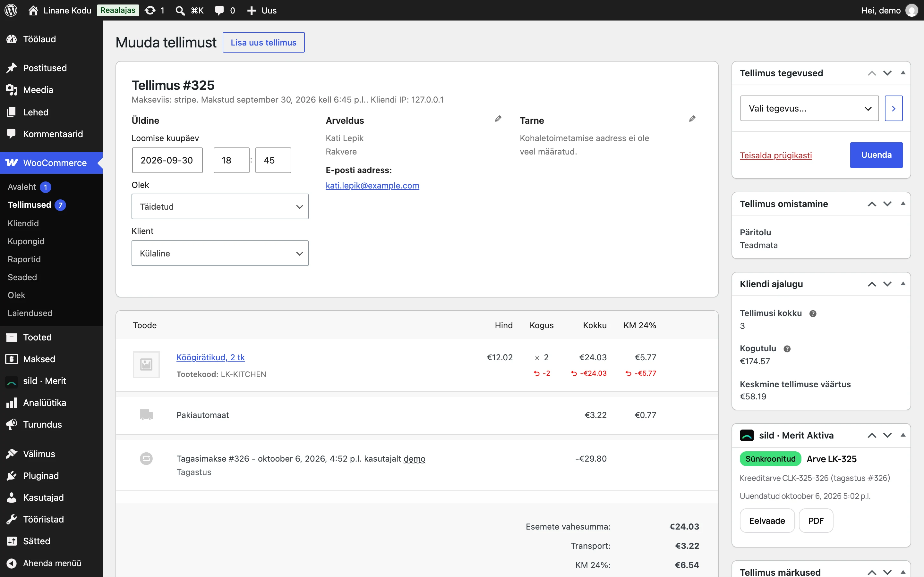Open the Vali tegevus dropdown
The height and width of the screenshot is (577, 924).
809,108
